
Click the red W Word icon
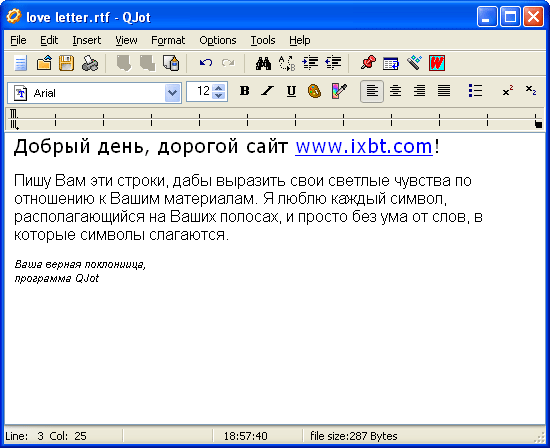pos(437,63)
